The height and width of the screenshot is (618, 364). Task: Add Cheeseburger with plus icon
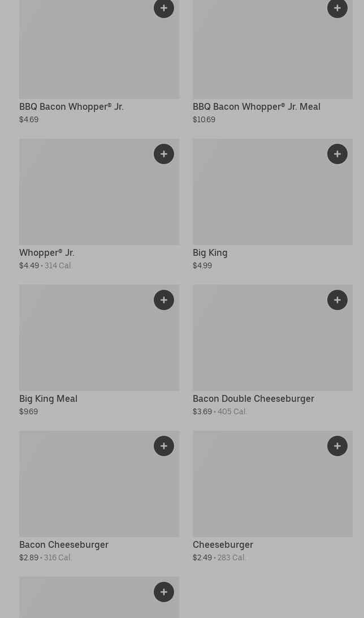tap(337, 446)
